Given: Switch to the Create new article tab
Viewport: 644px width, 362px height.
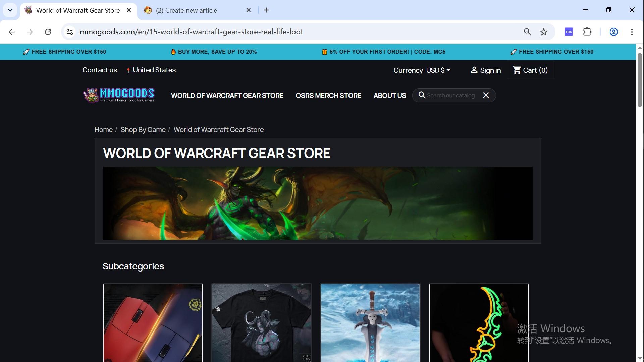Looking at the screenshot, I should pyautogui.click(x=186, y=10).
